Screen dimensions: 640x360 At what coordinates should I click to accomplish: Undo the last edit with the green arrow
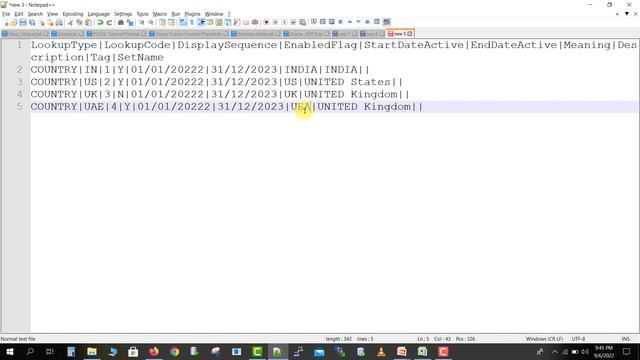tap(100, 22)
